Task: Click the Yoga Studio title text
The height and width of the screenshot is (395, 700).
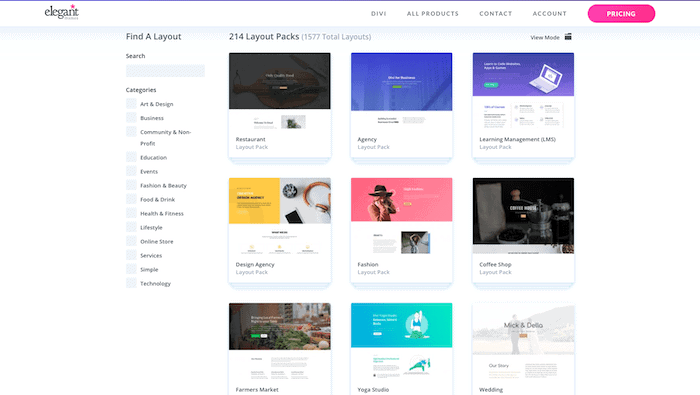Action: [373, 389]
